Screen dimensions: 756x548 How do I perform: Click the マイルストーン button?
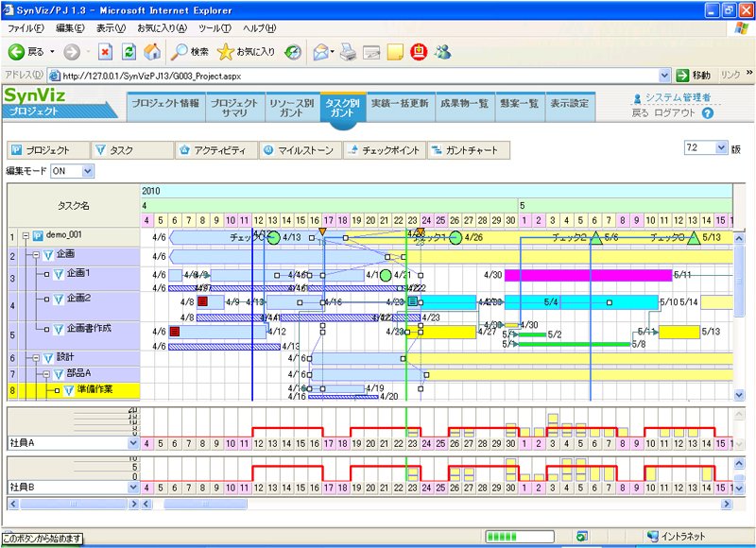[x=300, y=150]
